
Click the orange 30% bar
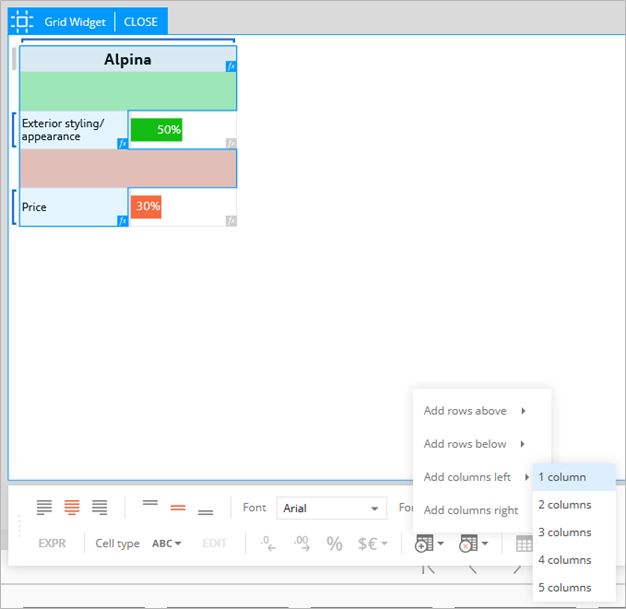click(146, 206)
